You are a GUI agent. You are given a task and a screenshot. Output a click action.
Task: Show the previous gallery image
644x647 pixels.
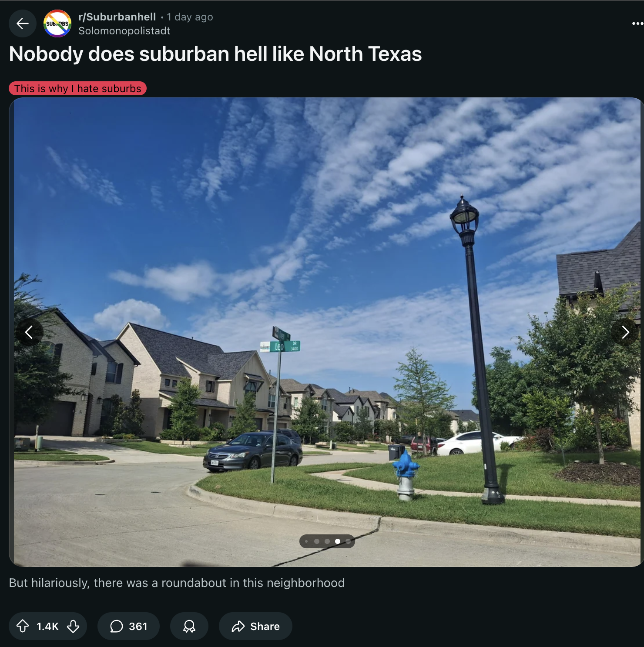tap(29, 332)
